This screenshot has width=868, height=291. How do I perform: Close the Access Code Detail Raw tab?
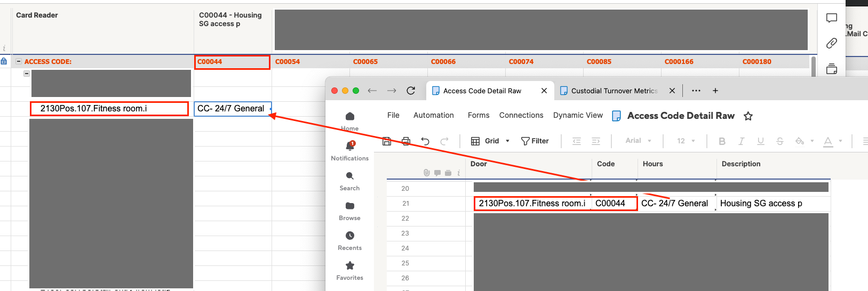point(544,91)
